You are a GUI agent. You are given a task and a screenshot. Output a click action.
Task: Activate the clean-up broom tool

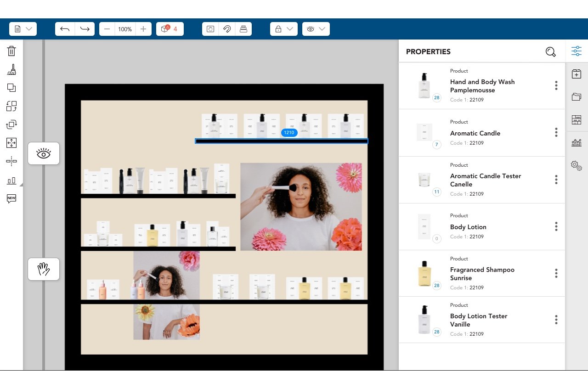[x=11, y=69]
